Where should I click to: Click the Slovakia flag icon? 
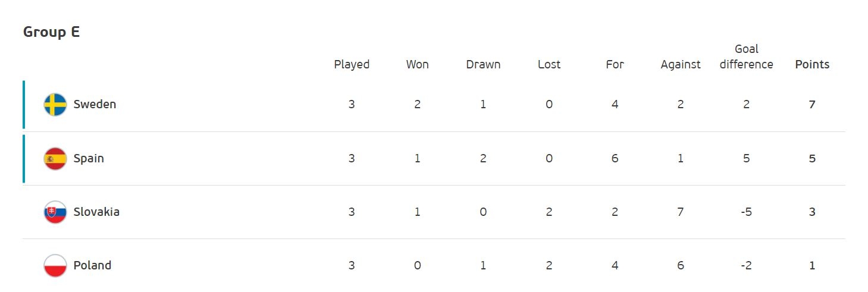point(55,212)
